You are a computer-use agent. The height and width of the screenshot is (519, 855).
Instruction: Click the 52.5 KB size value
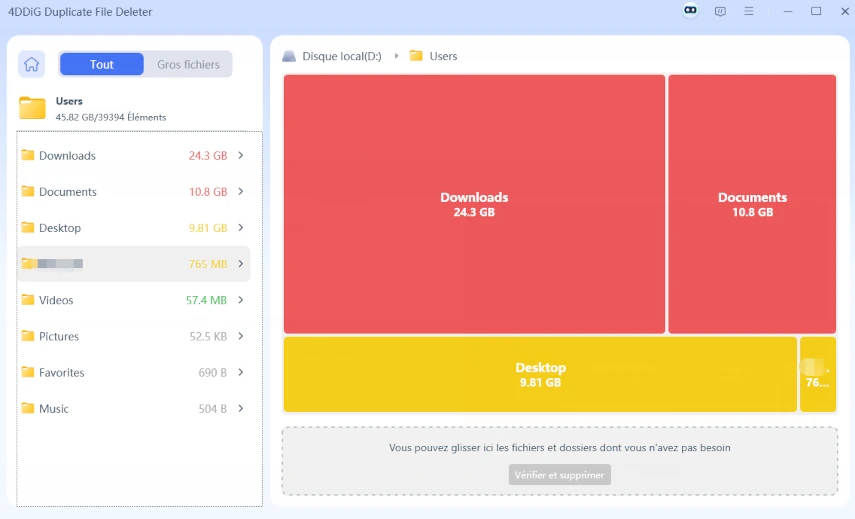pos(208,336)
